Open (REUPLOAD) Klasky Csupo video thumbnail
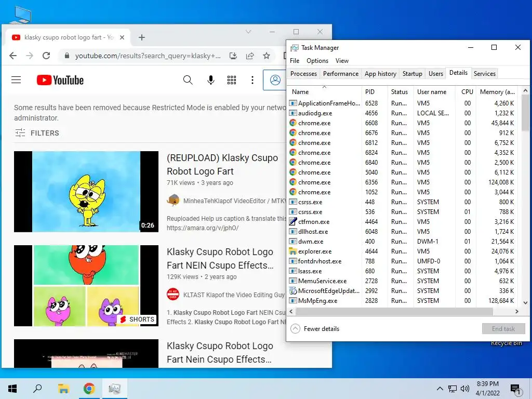532x399 pixels. (x=86, y=192)
